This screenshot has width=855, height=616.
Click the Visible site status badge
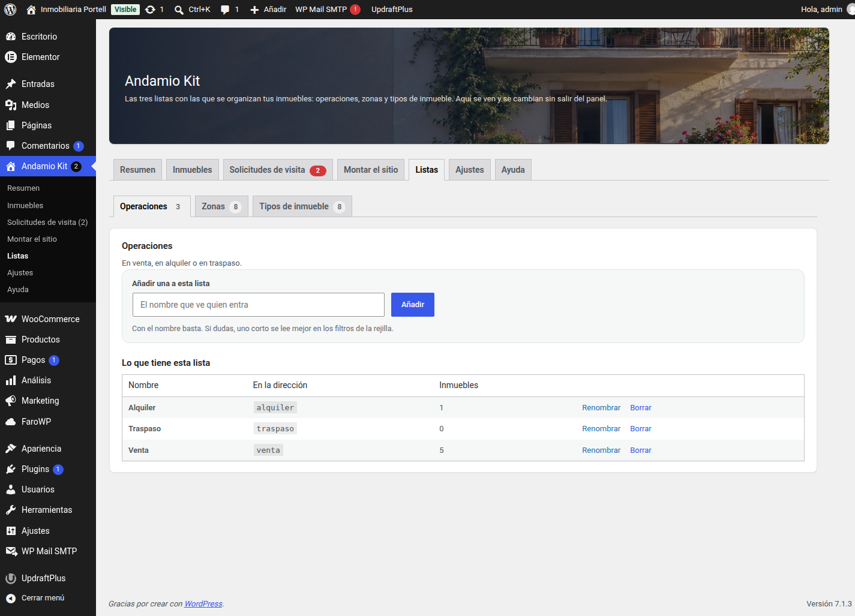(125, 10)
